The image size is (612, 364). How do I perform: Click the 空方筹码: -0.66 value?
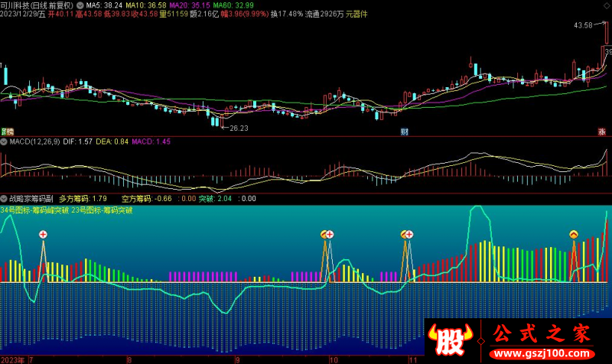coord(147,199)
